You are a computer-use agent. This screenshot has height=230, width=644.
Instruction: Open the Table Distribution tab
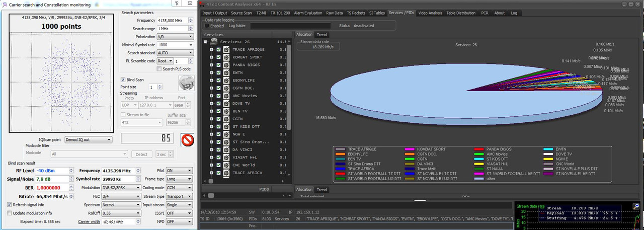coord(461,13)
